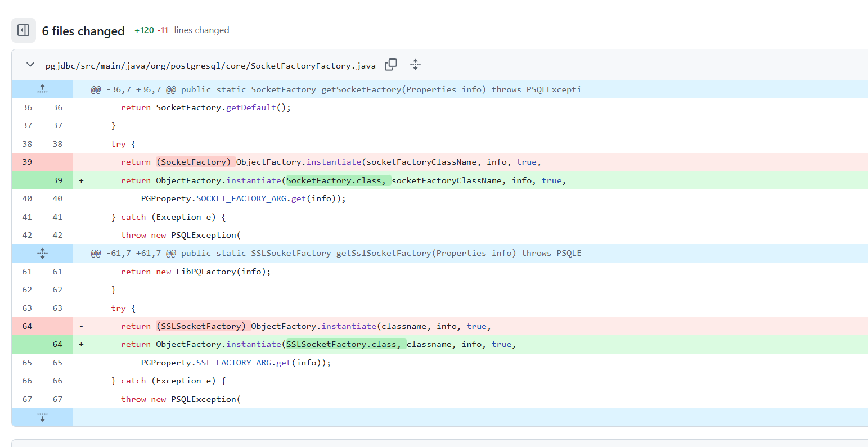
Task: Expand lines above the first hunk header
Action: tap(42, 89)
